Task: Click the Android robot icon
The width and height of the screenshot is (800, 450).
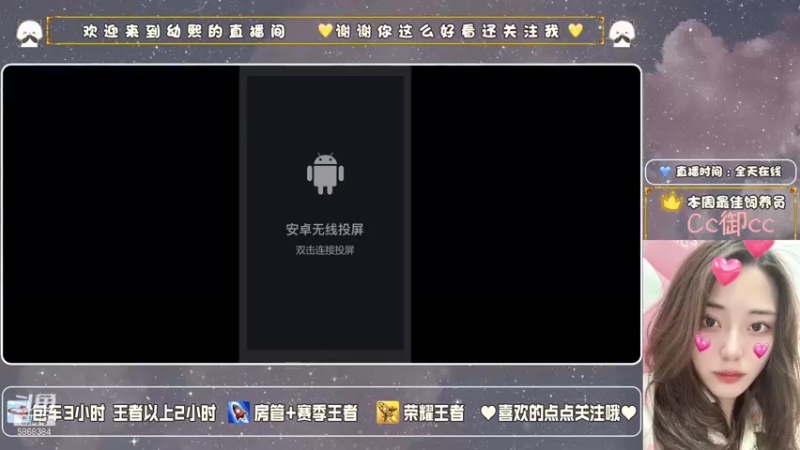Action: tap(325, 173)
